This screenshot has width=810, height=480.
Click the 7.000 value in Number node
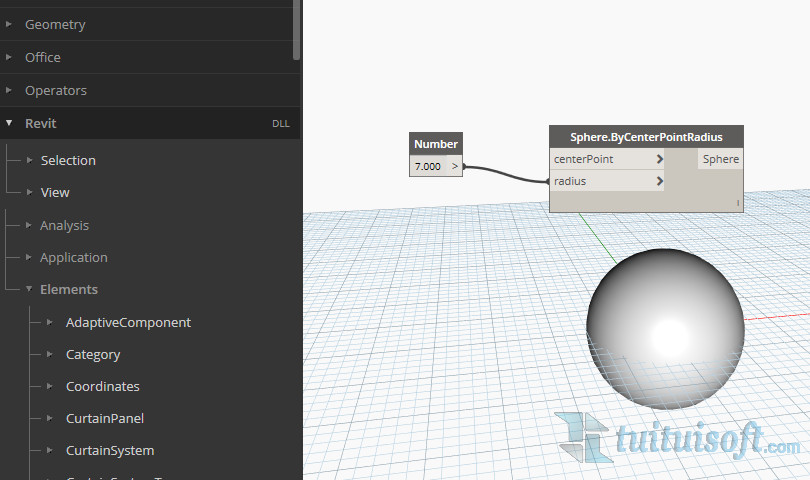[428, 167]
